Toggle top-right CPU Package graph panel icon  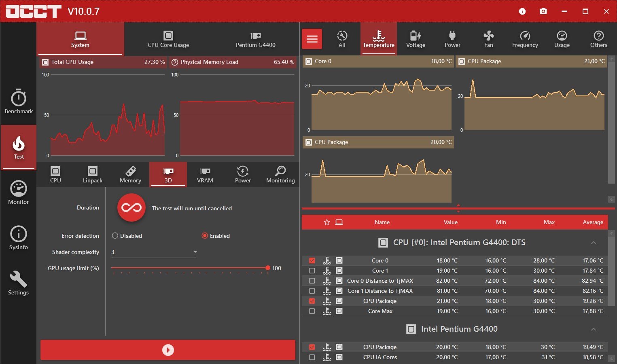(462, 61)
